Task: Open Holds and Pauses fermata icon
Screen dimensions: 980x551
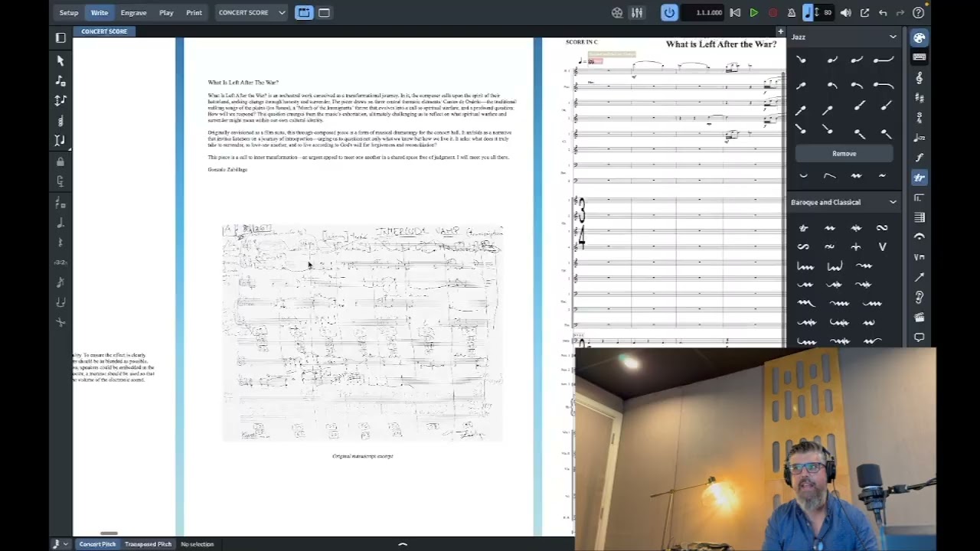Action: (x=920, y=237)
